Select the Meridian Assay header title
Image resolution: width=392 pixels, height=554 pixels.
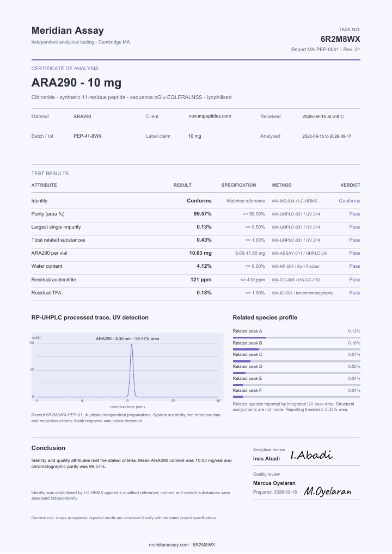click(68, 30)
